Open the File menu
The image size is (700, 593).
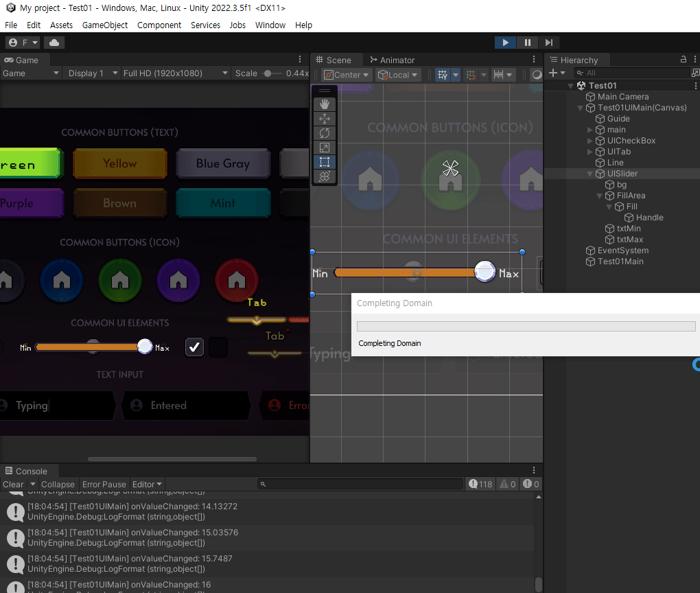(x=11, y=25)
